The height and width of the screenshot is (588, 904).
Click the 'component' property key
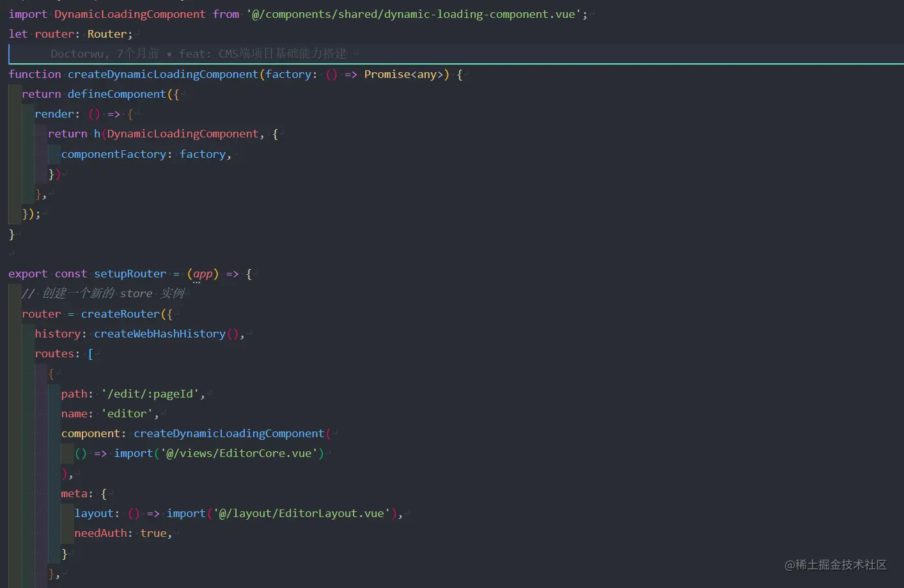pyautogui.click(x=91, y=433)
